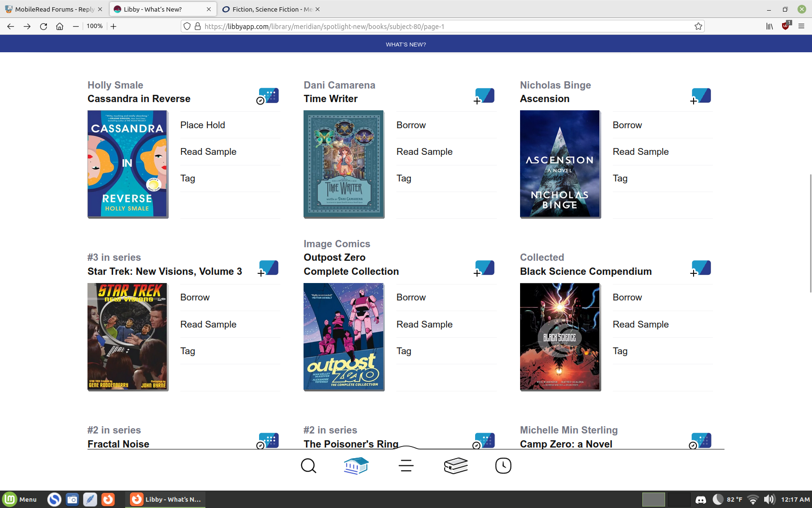The width and height of the screenshot is (812, 508).
Task: Click the 12:17 AM clock
Action: click(x=795, y=499)
